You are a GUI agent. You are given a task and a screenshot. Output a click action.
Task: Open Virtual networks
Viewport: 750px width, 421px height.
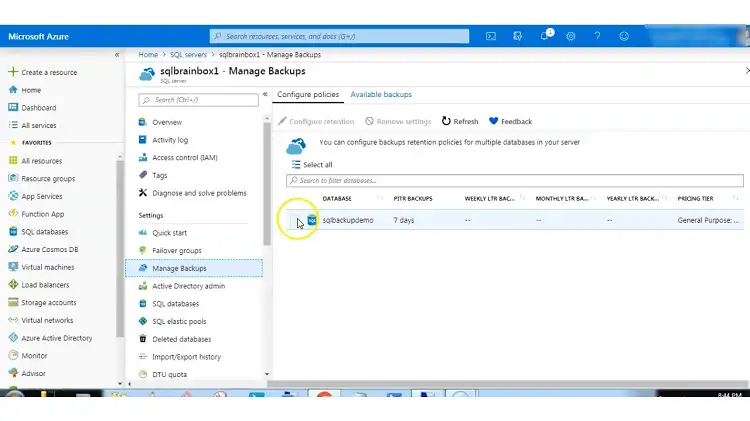click(41, 320)
